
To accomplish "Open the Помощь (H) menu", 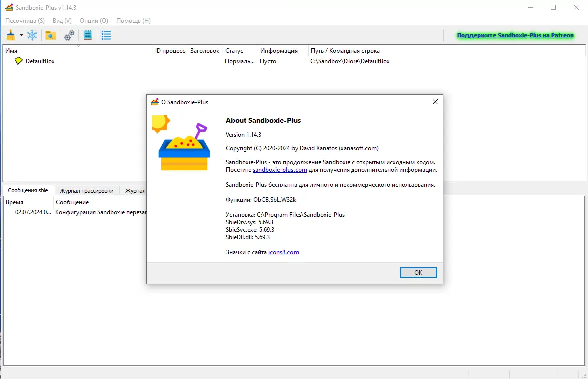I will (134, 20).
